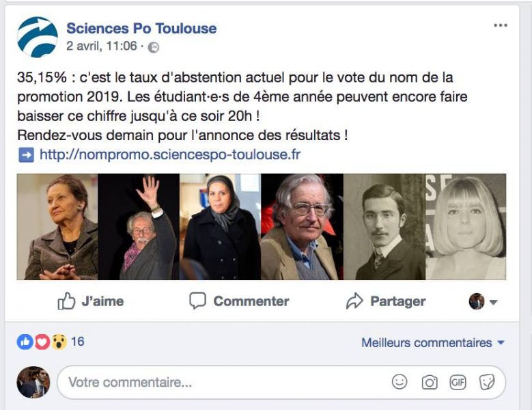This screenshot has width=532, height=410.
Task: Click the post timestamp 2 avril, 11:06
Action: [x=102, y=47]
